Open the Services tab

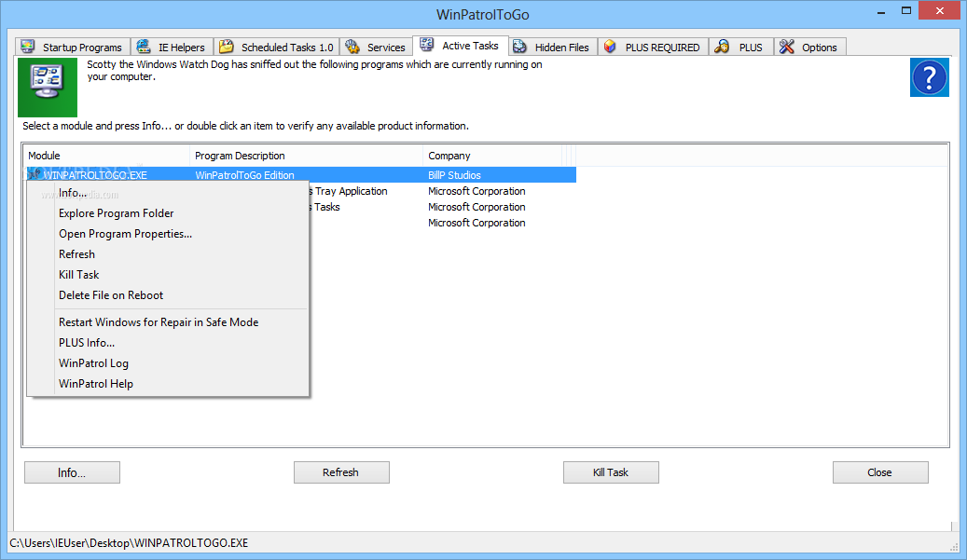(376, 48)
